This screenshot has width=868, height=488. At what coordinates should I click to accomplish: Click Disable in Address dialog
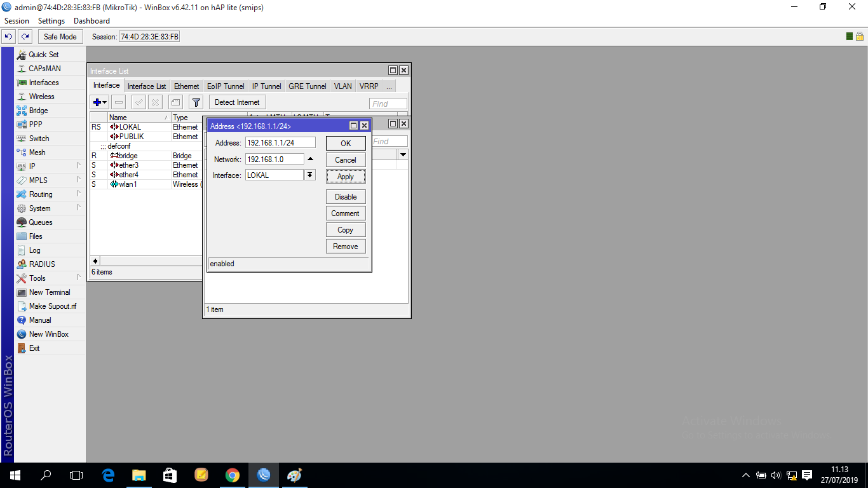tap(346, 197)
